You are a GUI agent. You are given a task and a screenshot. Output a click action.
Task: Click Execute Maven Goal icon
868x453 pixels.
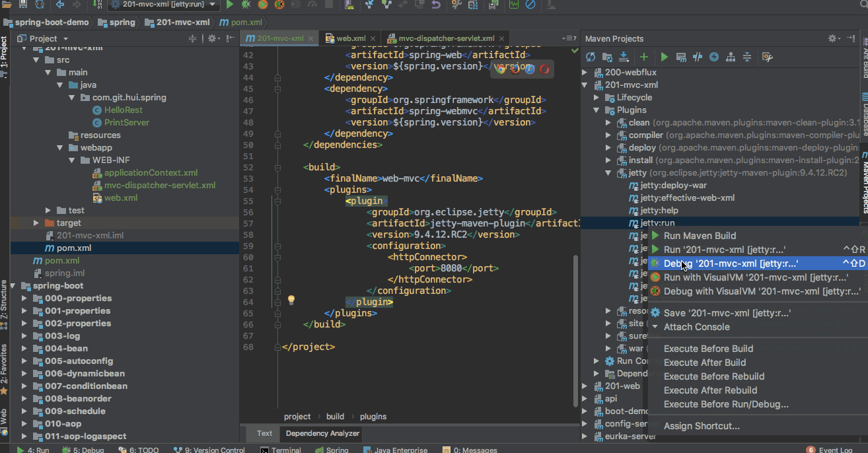pos(681,57)
